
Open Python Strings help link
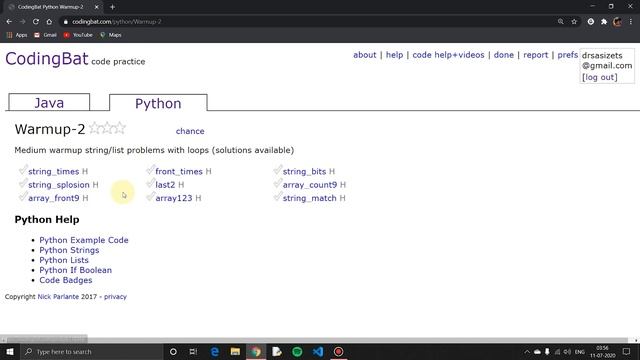click(x=69, y=250)
